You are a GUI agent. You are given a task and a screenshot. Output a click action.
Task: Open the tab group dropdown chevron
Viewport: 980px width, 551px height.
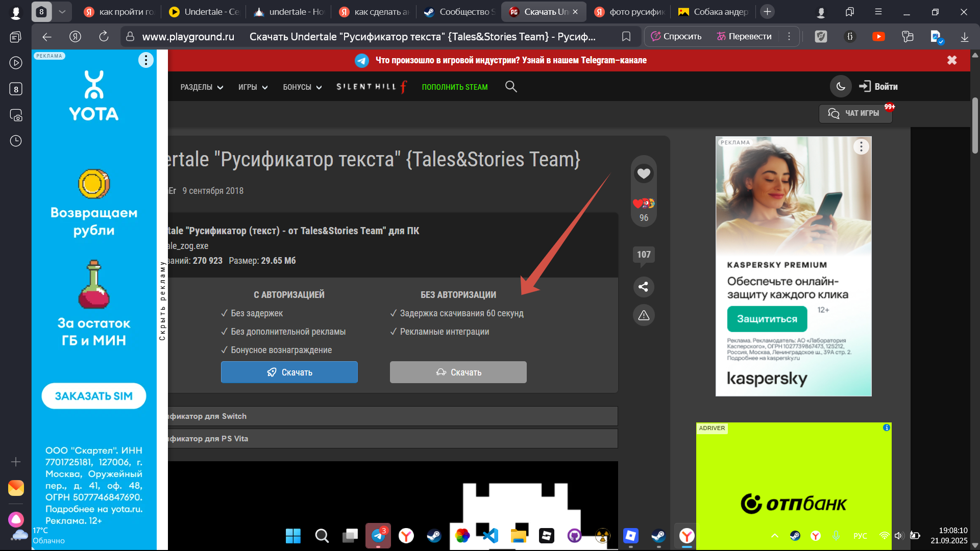tap(62, 12)
